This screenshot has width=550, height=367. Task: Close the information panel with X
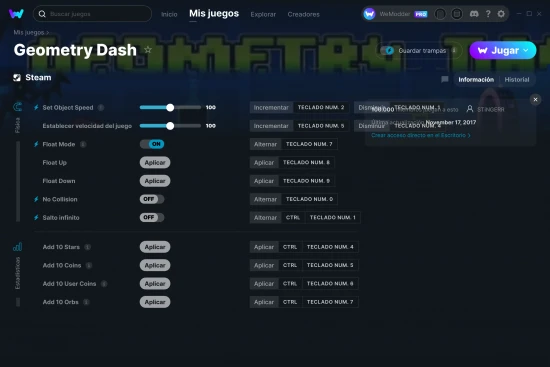point(535,100)
